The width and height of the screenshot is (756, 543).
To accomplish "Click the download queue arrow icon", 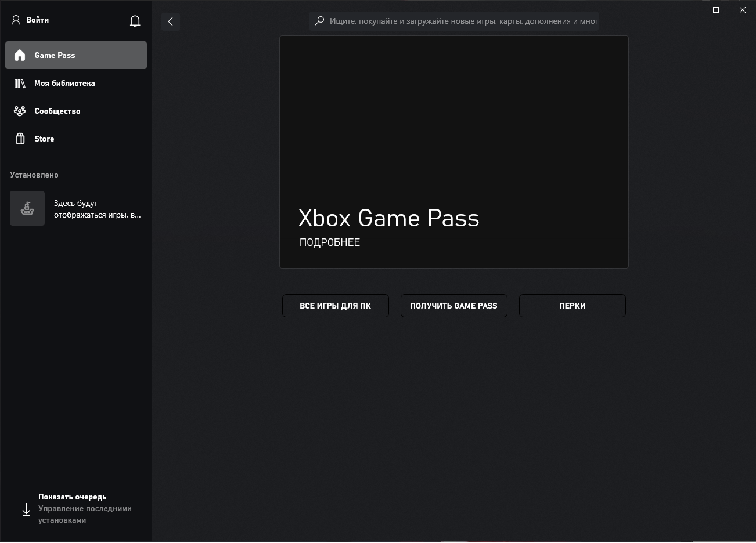I will 26,509.
